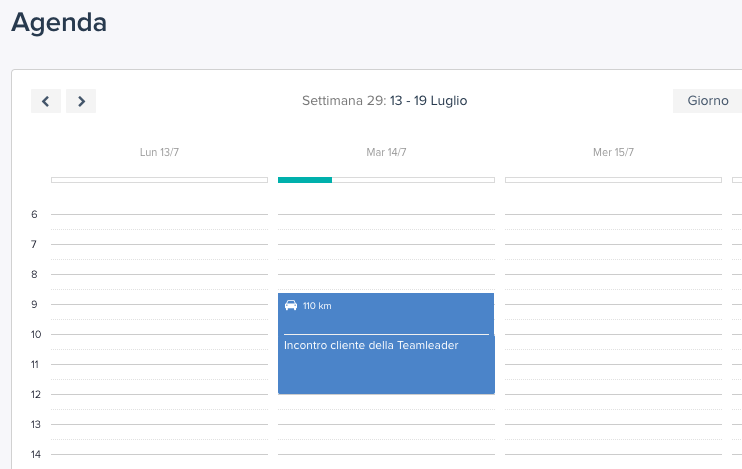This screenshot has width=742, height=469.
Task: Click the 6 hour label
Action: 34,214
